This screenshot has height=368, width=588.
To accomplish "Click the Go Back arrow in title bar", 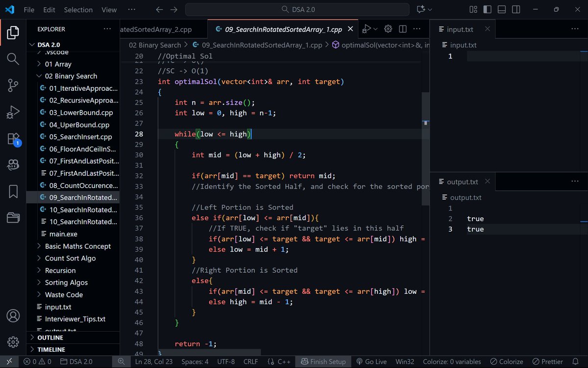I will (159, 9).
